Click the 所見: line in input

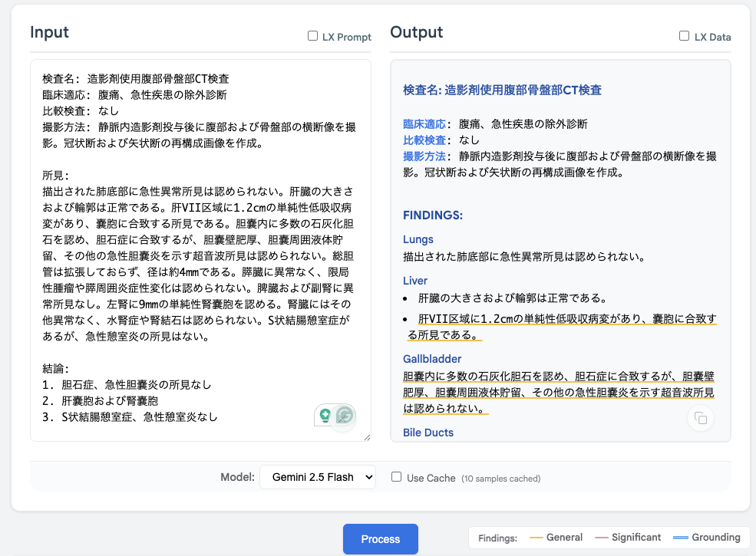pos(55,176)
